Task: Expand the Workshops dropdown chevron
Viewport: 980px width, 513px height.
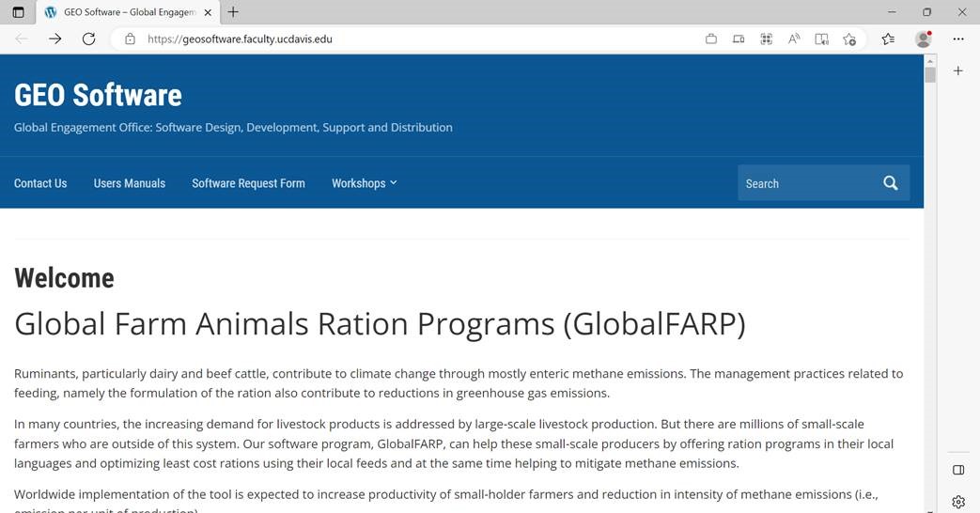Action: (394, 182)
